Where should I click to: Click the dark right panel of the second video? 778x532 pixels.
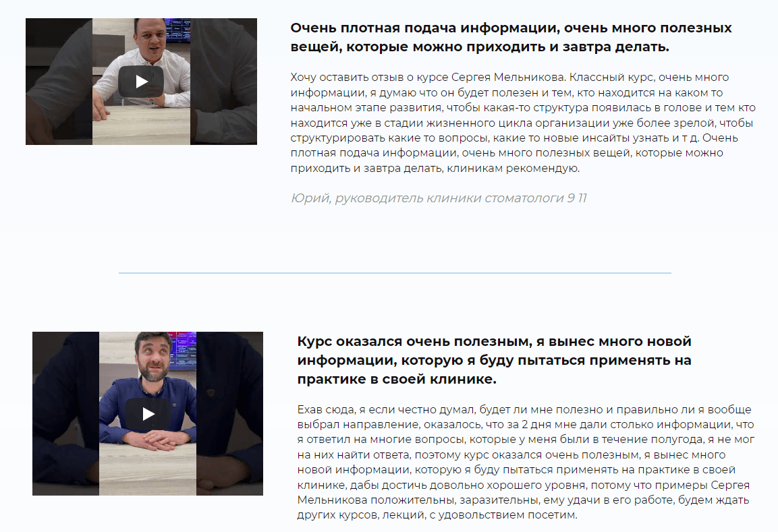point(229,413)
